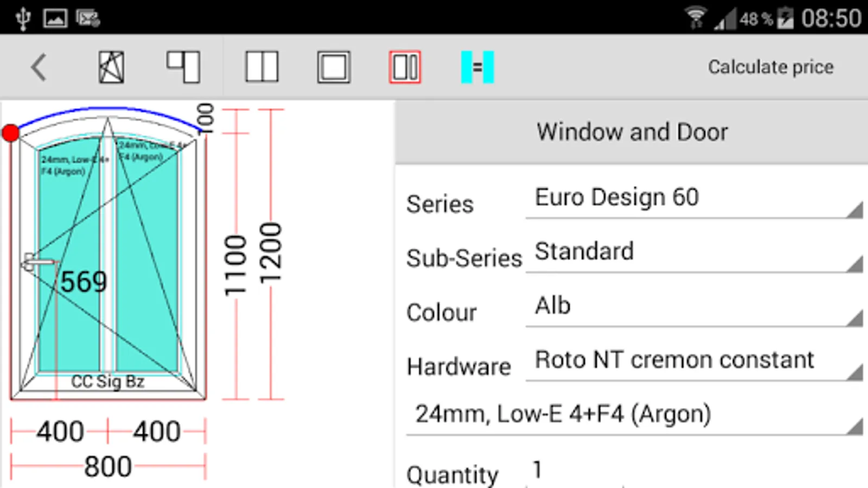Tap the 100 arch height dimension
Image resolution: width=868 pixels, height=488 pixels.
(206, 118)
